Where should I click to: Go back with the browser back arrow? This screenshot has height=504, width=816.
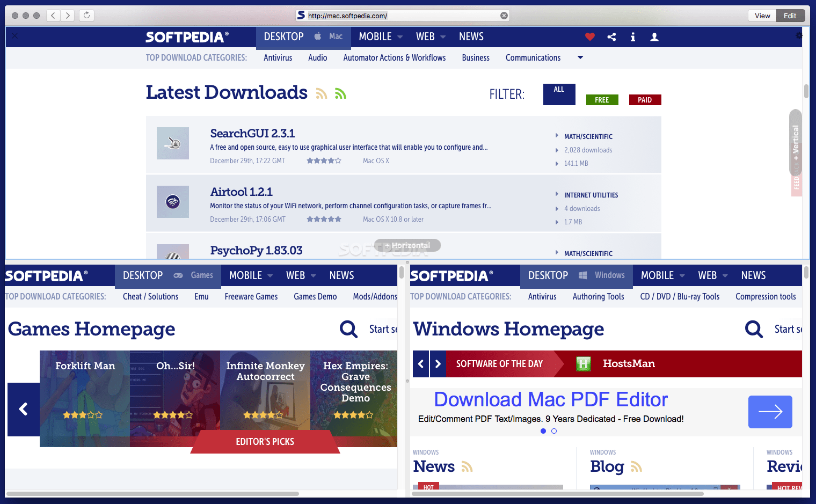tap(53, 16)
